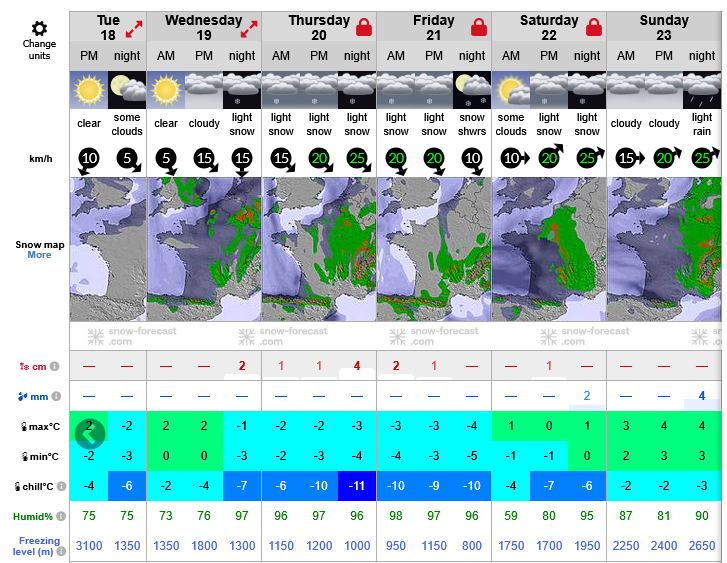Click Wednesday night 2 cm snowfall value

tap(242, 366)
